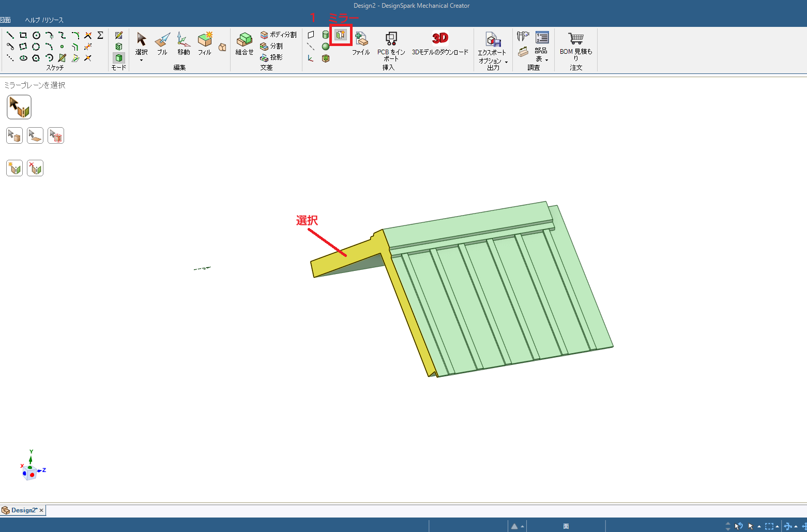The image size is (807, 532).
Task: Switch to the Design2 document tab
Action: pyautogui.click(x=23, y=510)
